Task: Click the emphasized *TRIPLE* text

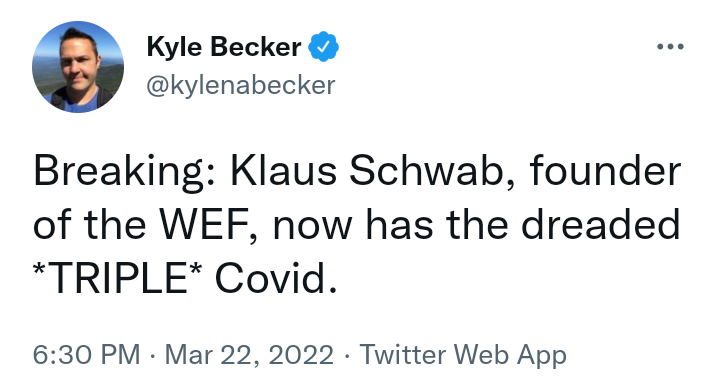Action: [118, 279]
